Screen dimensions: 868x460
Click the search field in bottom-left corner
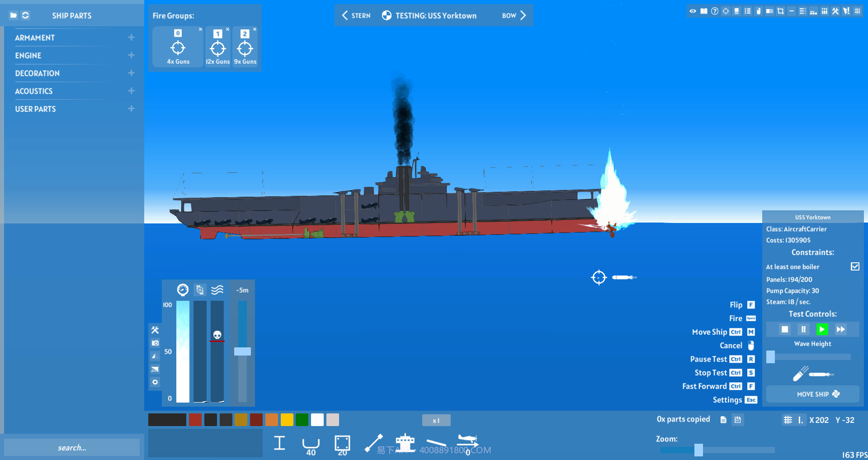[72, 447]
